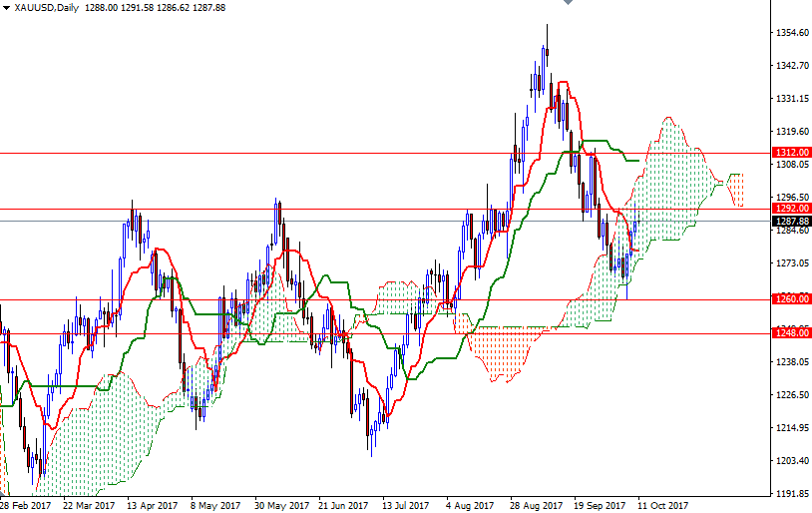Click the 13 Jul 2017 date label
This screenshot has width=812, height=513.
(405, 505)
